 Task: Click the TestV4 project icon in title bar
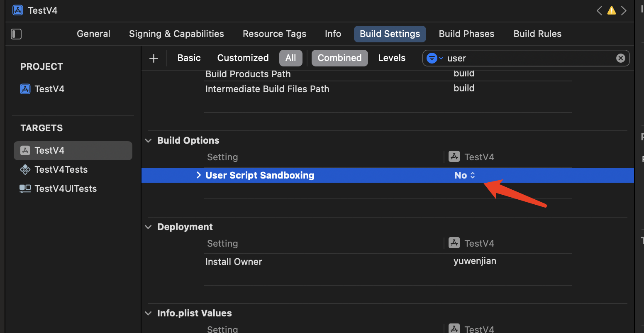[x=17, y=10]
